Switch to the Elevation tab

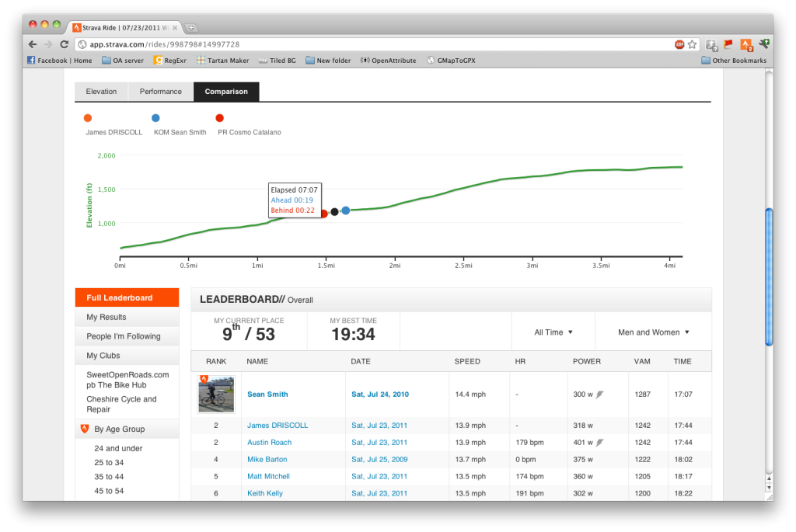coord(101,92)
